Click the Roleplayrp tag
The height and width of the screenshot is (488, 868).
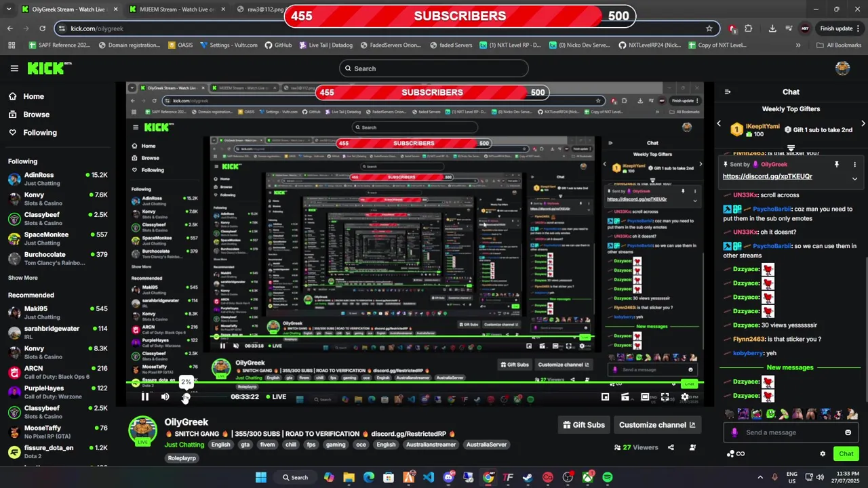pyautogui.click(x=182, y=458)
